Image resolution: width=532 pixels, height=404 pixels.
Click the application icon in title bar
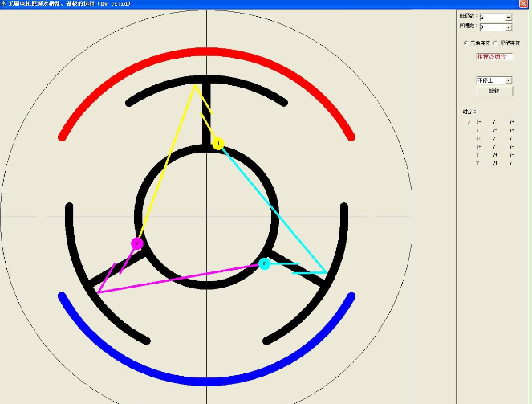(x=3, y=3)
